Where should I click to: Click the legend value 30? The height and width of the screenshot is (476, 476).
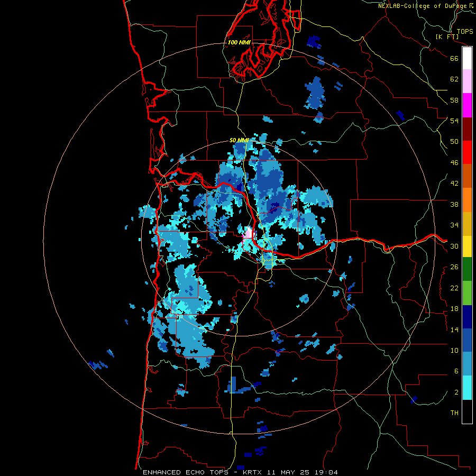(x=454, y=246)
